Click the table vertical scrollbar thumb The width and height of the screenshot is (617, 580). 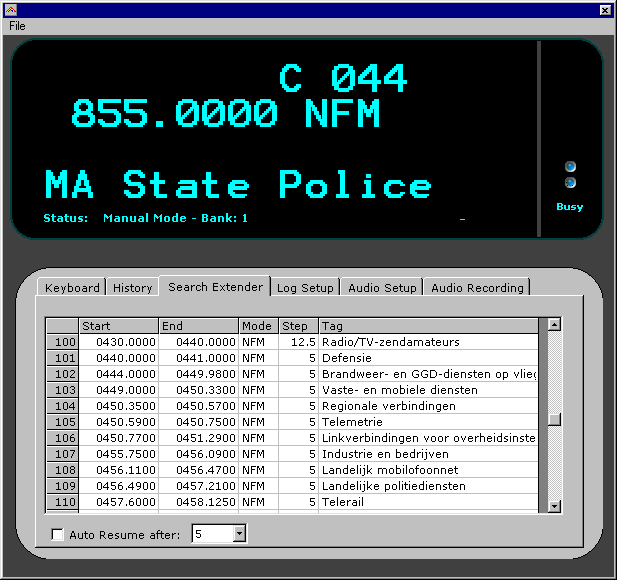coord(554,419)
